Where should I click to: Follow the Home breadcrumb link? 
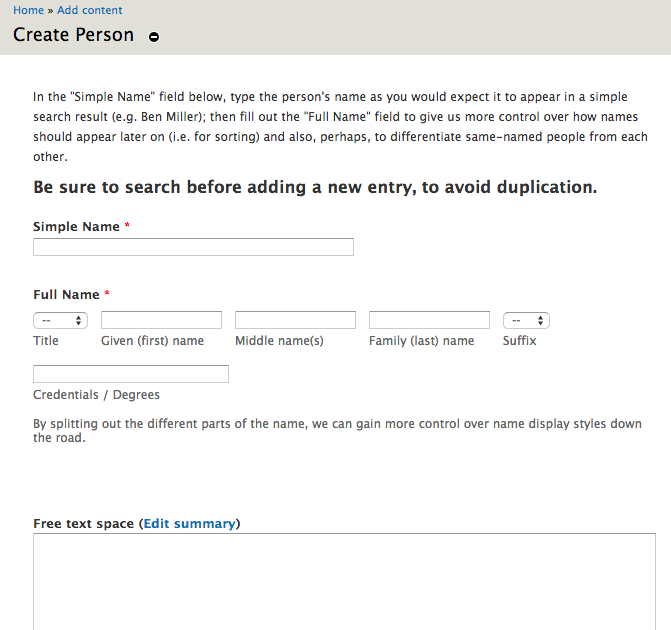28,10
